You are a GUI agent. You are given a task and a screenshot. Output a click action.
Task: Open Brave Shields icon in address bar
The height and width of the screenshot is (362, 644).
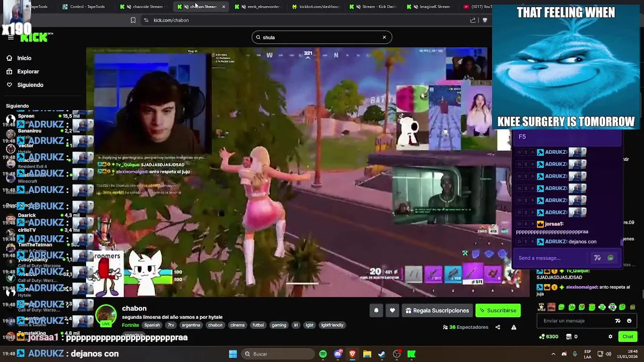[x=485, y=20]
